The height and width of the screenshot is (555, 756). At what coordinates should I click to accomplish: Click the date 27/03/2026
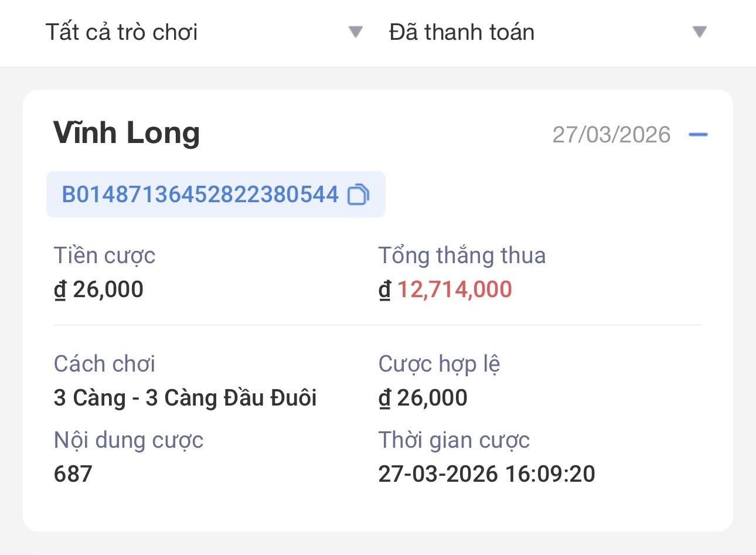611,135
